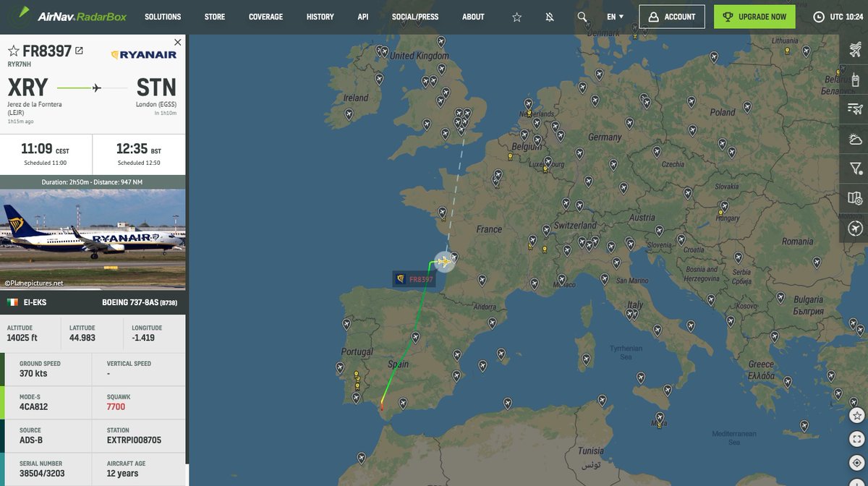Click the departure time 11:09 CEST
Image resolution: width=868 pixels, height=486 pixels.
pos(45,149)
